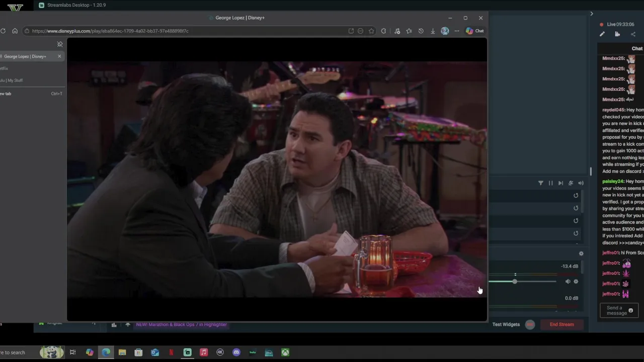Pause the alert queue
The width and height of the screenshot is (644, 362).
(550, 184)
